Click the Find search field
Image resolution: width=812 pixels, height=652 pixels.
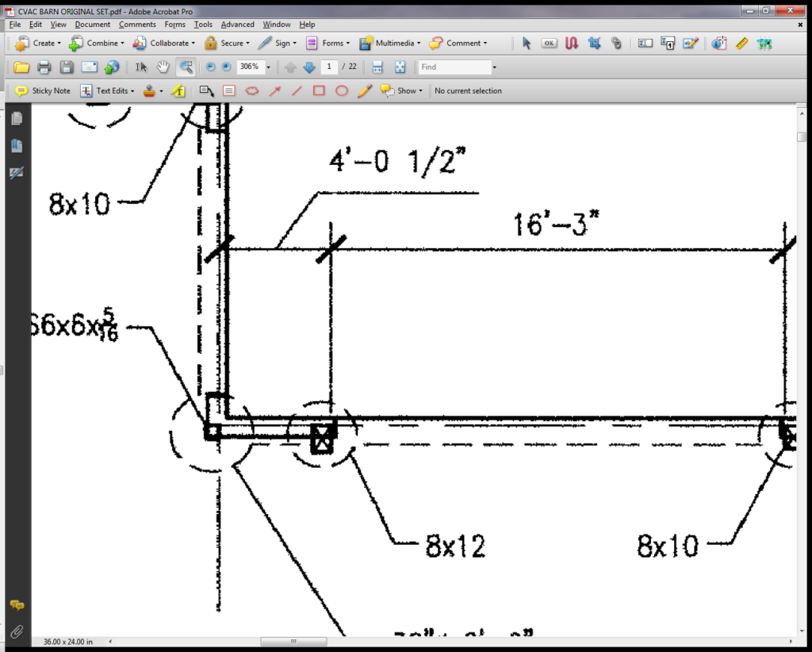pyautogui.click(x=454, y=67)
